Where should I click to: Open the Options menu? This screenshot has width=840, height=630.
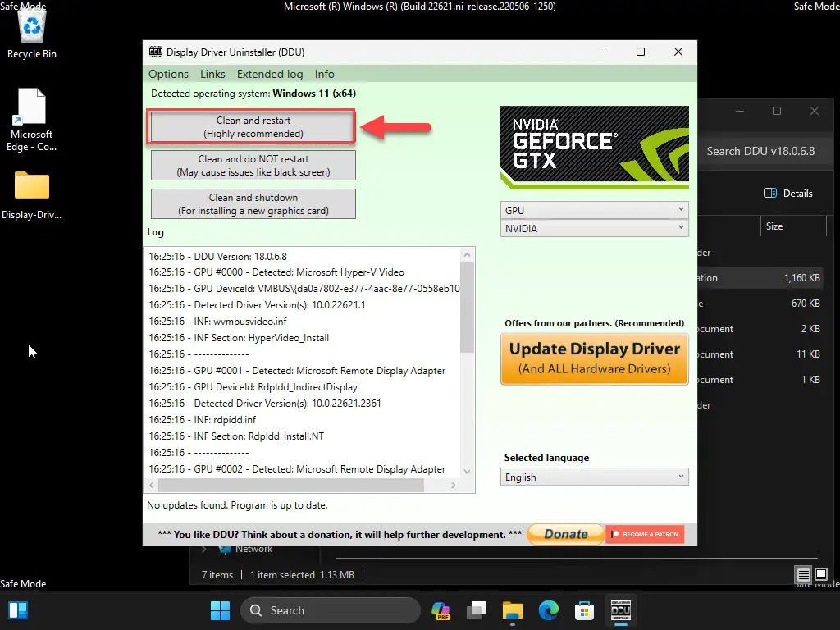click(168, 74)
